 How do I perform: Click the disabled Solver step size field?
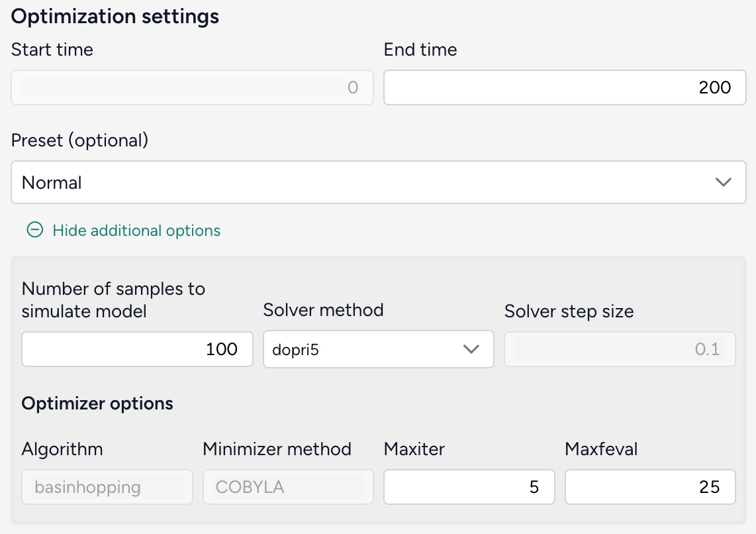coord(620,349)
